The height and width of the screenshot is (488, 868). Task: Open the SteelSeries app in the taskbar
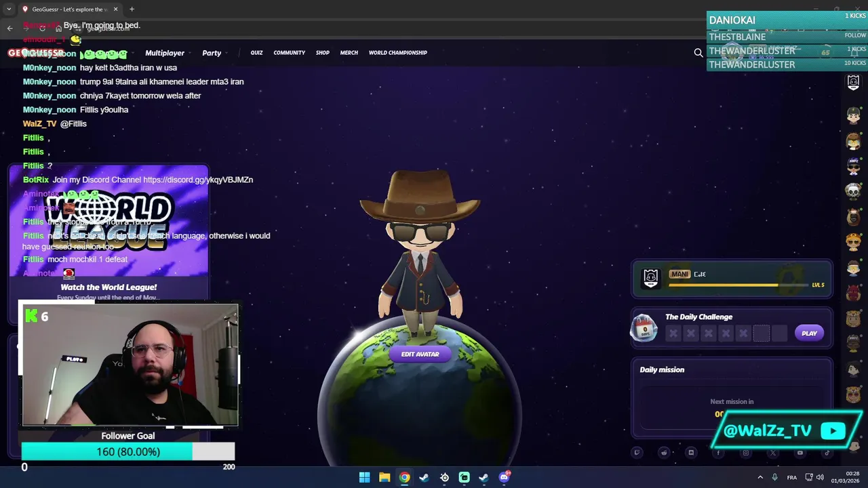(x=444, y=477)
